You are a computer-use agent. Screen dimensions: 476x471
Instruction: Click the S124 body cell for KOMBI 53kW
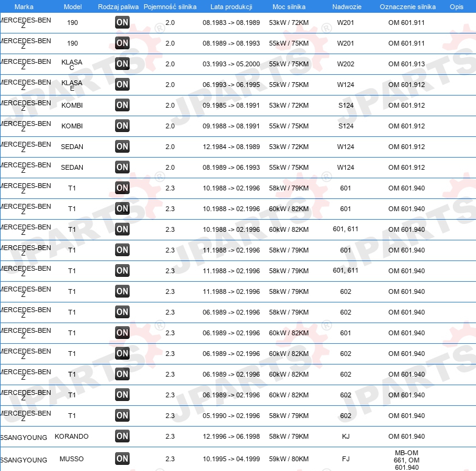346,105
